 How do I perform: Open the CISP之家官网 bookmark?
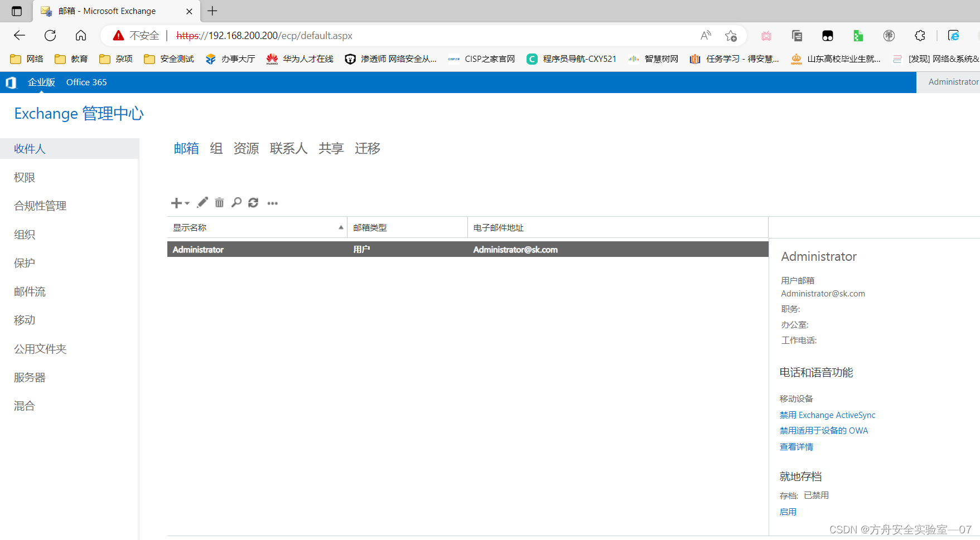point(482,59)
